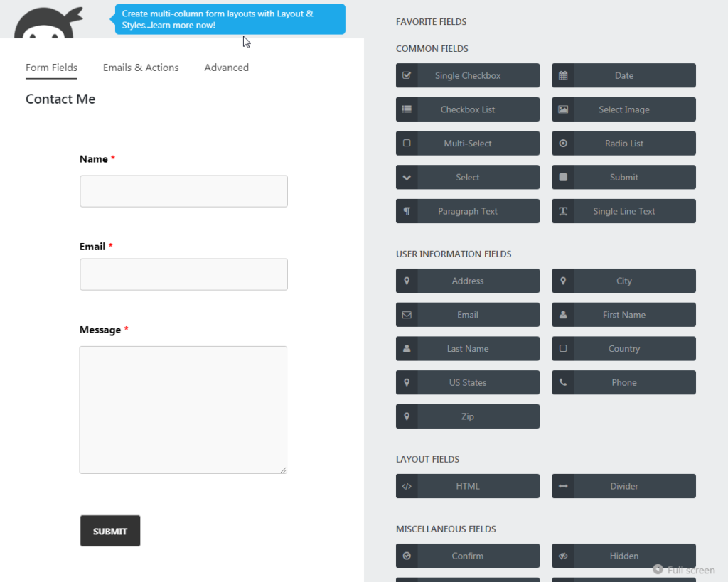Add a US States field
The image size is (728, 582).
[x=468, y=382]
